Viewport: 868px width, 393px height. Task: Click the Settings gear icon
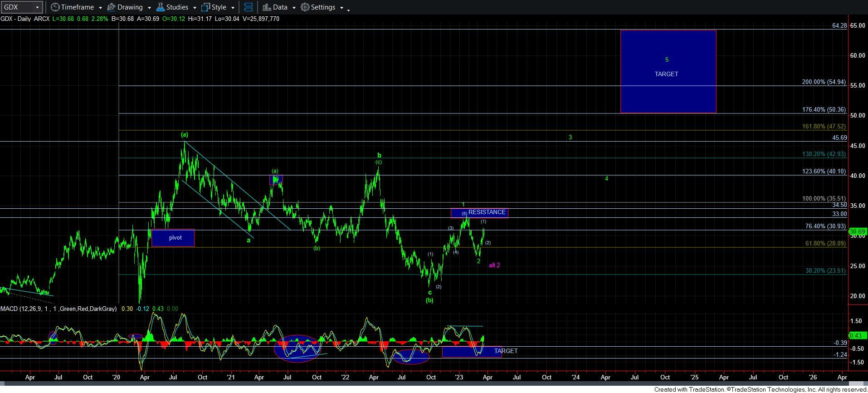click(305, 7)
